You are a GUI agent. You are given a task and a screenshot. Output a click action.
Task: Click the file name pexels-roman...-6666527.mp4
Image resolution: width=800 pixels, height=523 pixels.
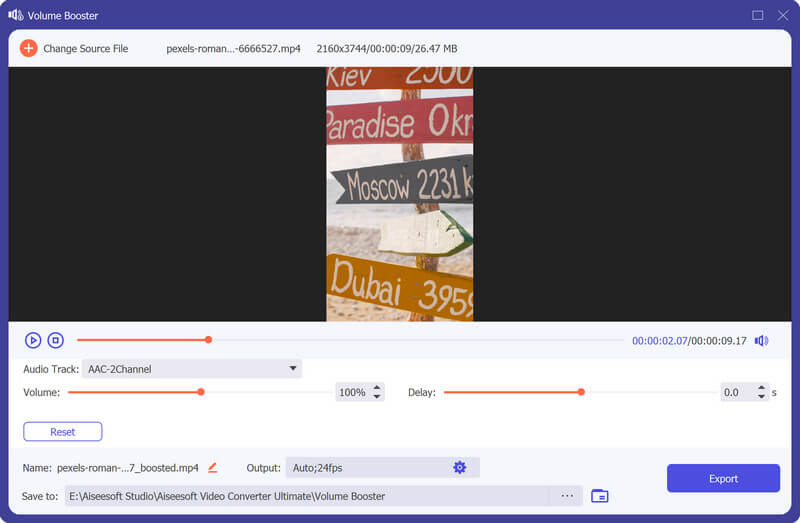233,48
